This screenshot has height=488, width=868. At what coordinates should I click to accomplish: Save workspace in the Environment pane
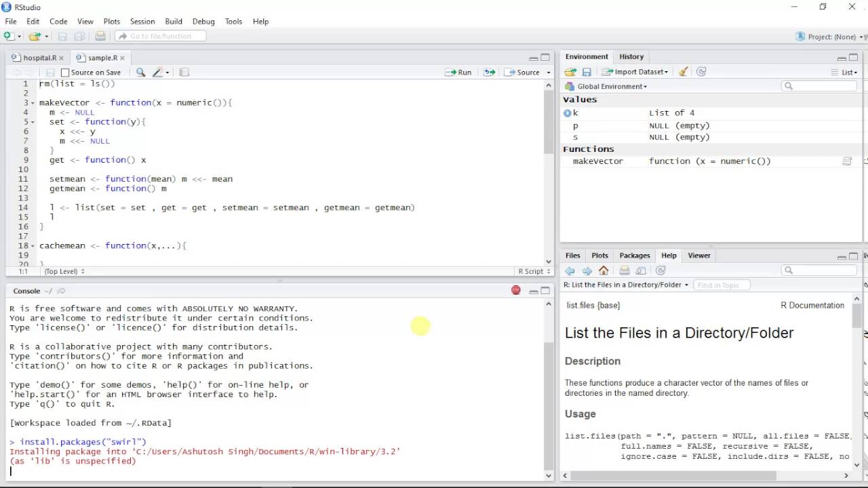click(587, 72)
